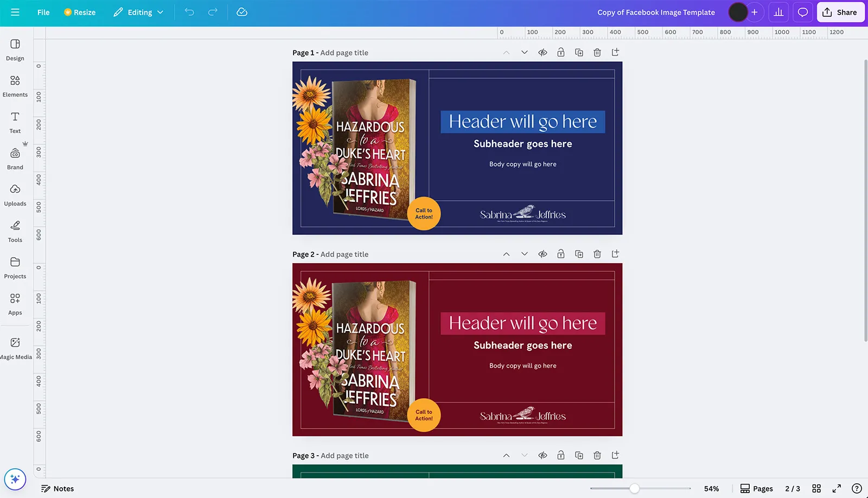This screenshot has width=868, height=498.
Task: Duplicate Page 1
Action: pos(579,52)
